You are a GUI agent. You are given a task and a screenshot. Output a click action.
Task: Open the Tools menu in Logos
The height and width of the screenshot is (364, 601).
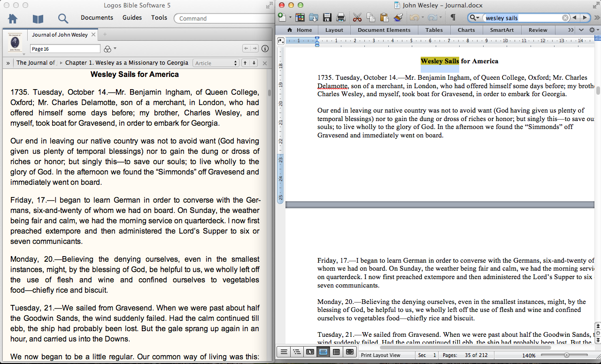(x=159, y=18)
